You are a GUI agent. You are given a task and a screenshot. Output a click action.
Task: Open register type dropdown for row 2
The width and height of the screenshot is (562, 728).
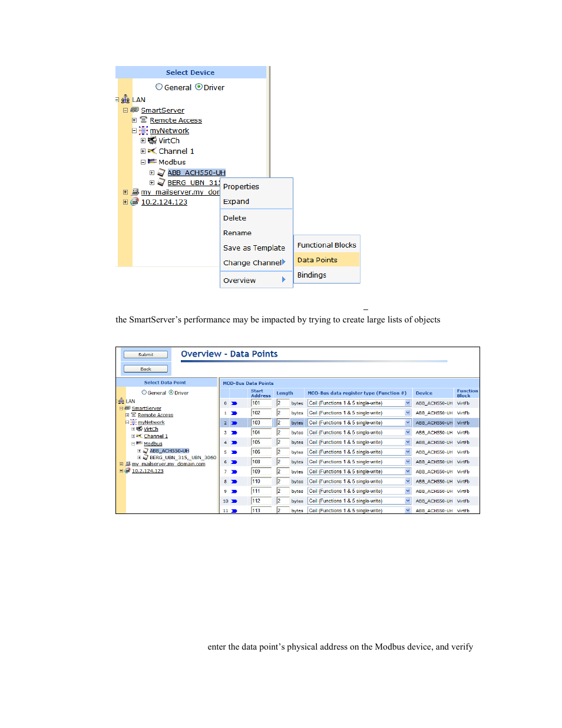coord(408,423)
